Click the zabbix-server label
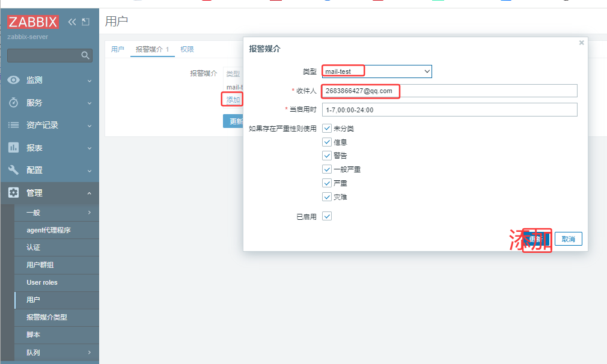607x364 pixels. point(28,37)
